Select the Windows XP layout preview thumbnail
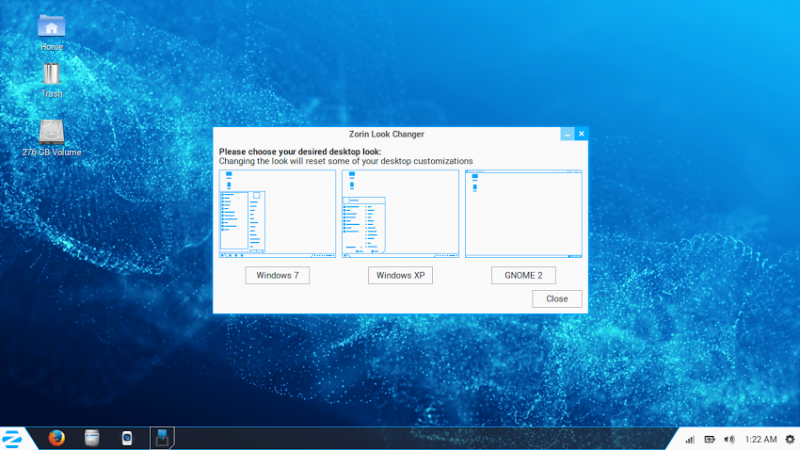 pos(401,214)
